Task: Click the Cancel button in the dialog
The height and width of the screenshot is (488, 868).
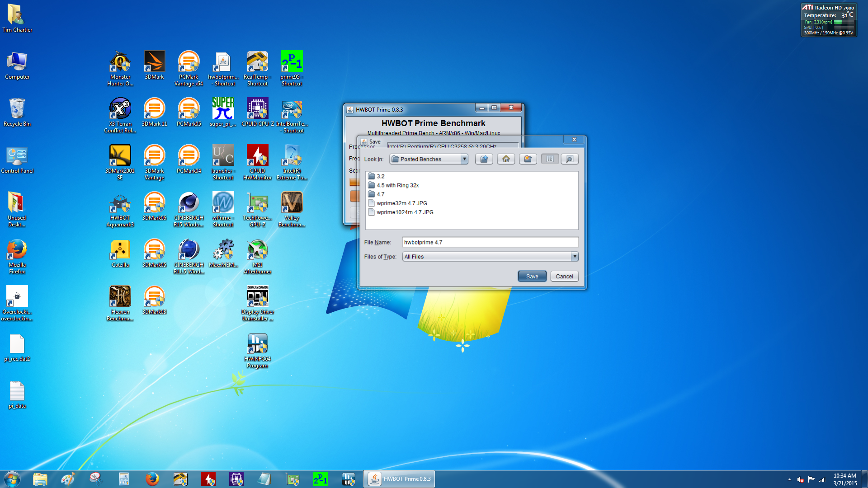Action: pos(564,276)
